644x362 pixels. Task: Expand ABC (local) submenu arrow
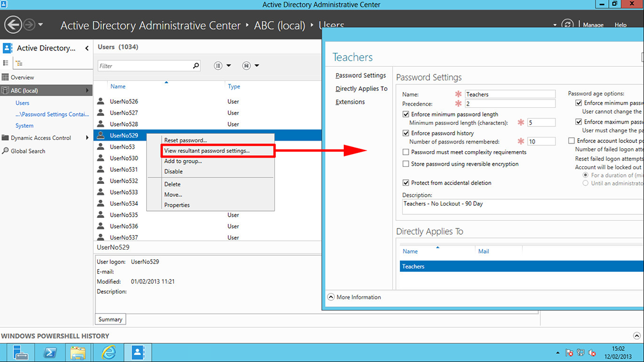pos(87,90)
